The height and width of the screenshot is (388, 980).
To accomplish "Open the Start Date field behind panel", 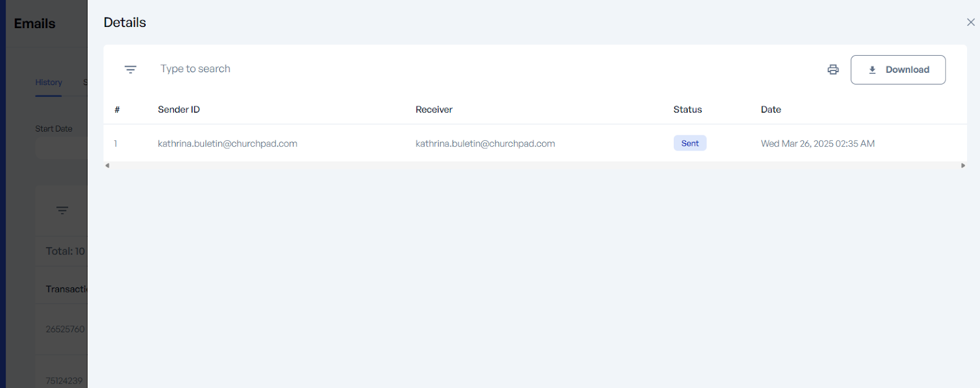I will click(x=60, y=148).
